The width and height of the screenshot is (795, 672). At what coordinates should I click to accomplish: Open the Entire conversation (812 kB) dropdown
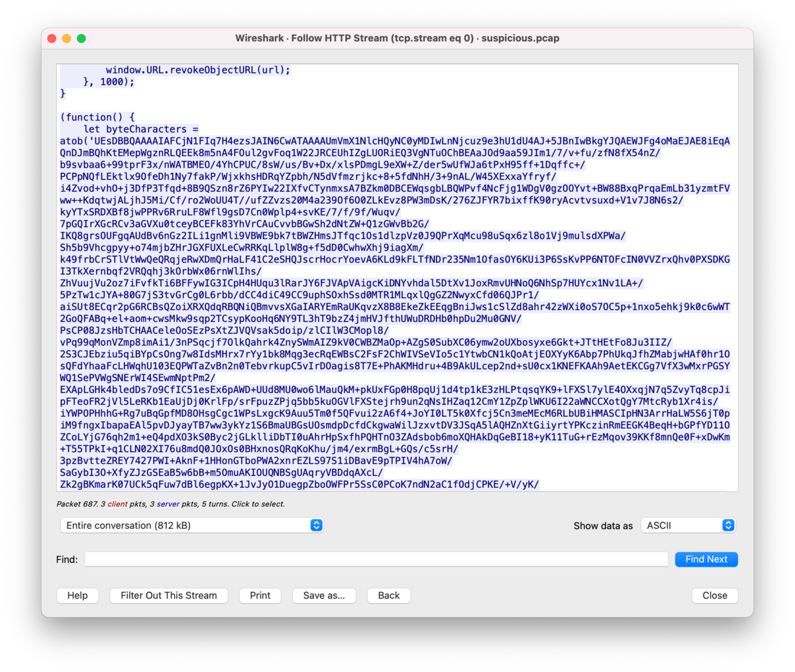tap(191, 526)
